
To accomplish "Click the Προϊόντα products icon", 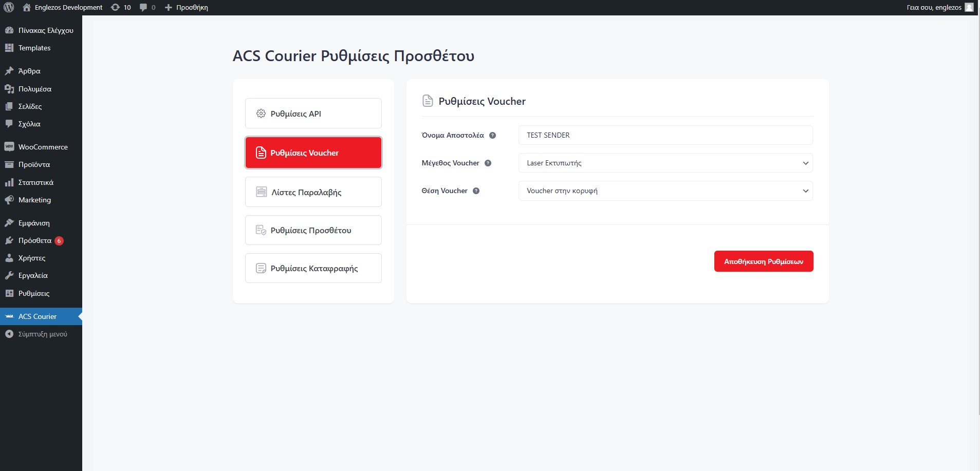I will (9, 164).
